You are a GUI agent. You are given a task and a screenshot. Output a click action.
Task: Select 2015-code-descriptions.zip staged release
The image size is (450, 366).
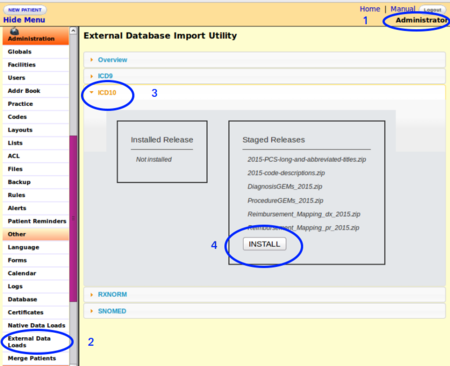click(286, 173)
